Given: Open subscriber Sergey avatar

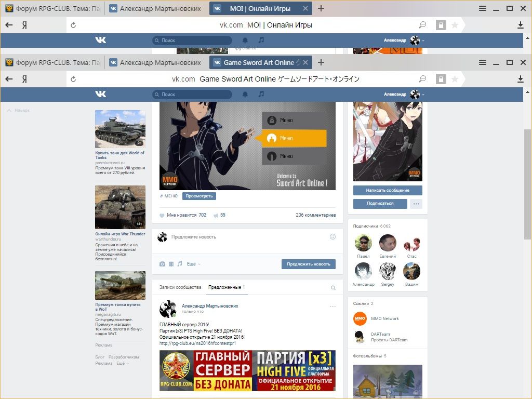Looking at the screenshot, I should [388, 271].
